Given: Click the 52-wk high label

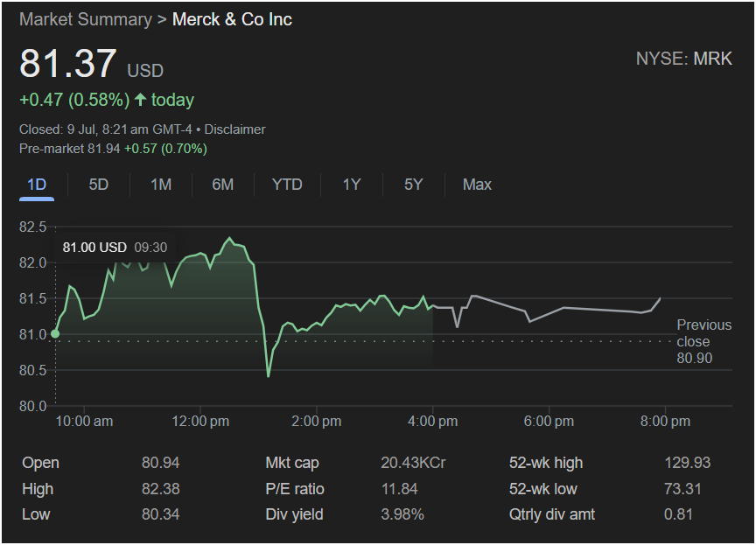Looking at the screenshot, I should click(x=546, y=463).
